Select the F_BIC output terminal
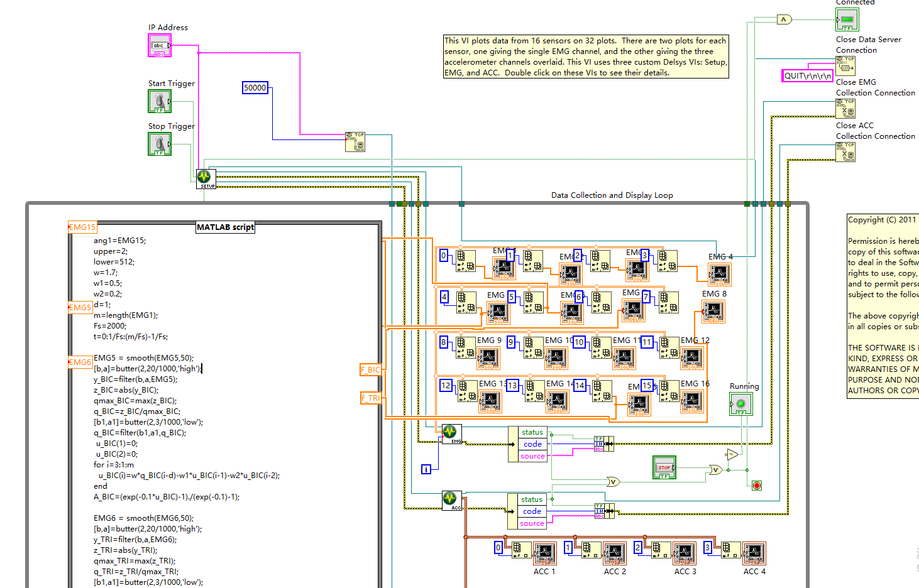Image resolution: width=919 pixels, height=588 pixels. coord(370,370)
